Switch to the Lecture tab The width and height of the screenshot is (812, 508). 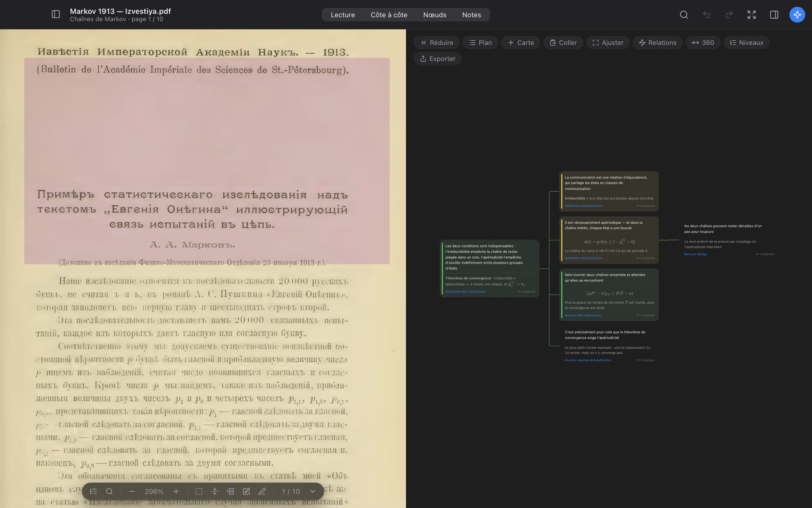(343, 15)
